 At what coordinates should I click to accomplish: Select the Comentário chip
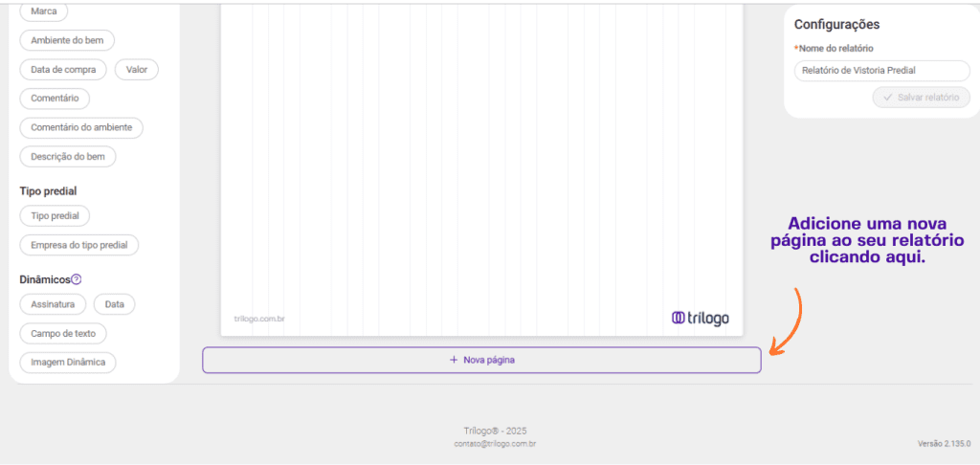coord(55,99)
